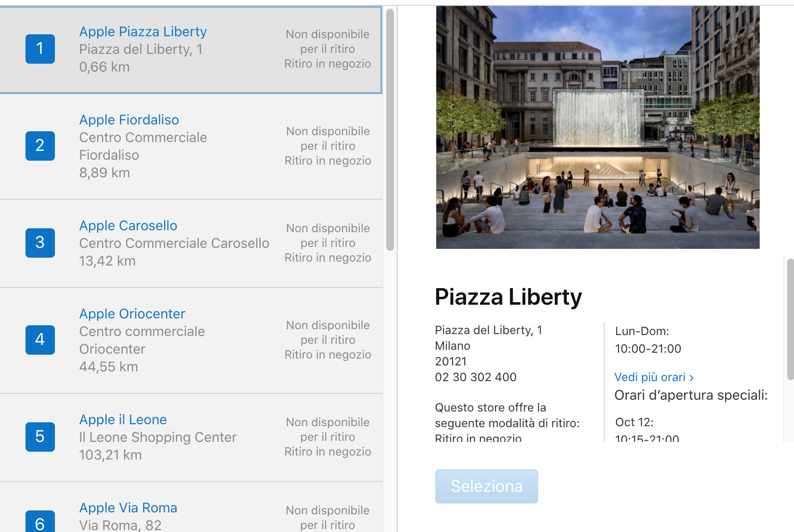The height and width of the screenshot is (532, 794).
Task: Open Apple Fiordaliso store link
Action: click(129, 120)
